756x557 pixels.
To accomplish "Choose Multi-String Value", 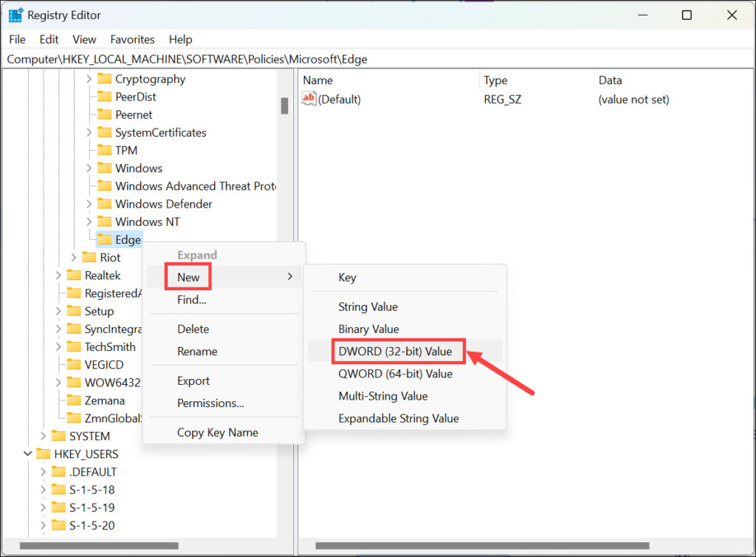I will 405,396.
